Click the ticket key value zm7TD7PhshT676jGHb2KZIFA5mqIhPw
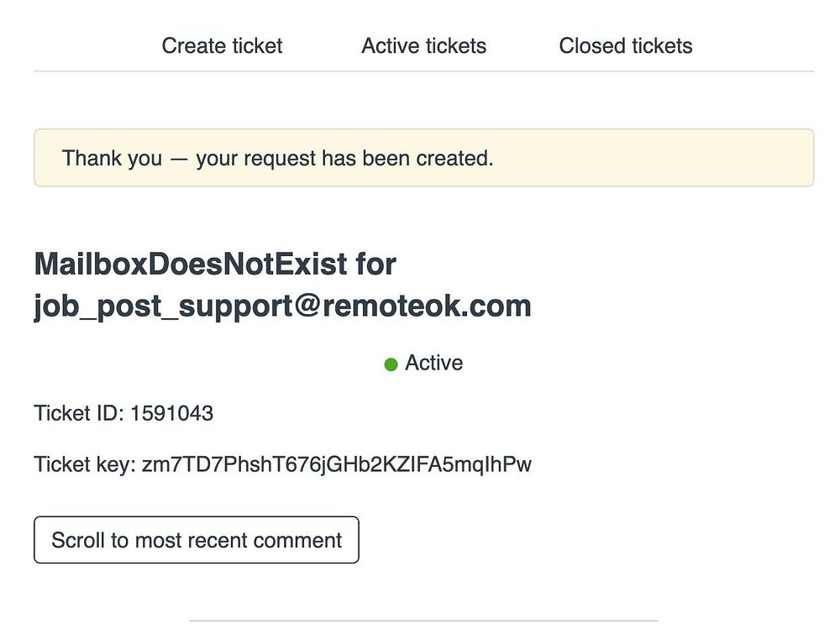The image size is (840, 639). [336, 464]
